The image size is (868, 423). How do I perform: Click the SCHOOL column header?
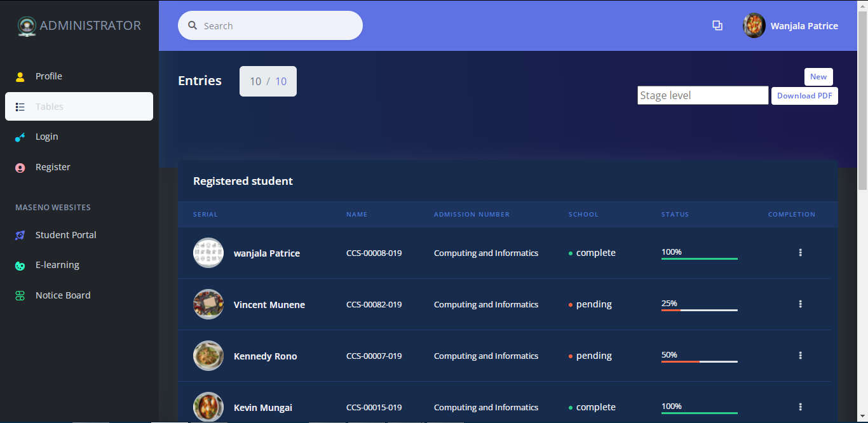coord(583,215)
